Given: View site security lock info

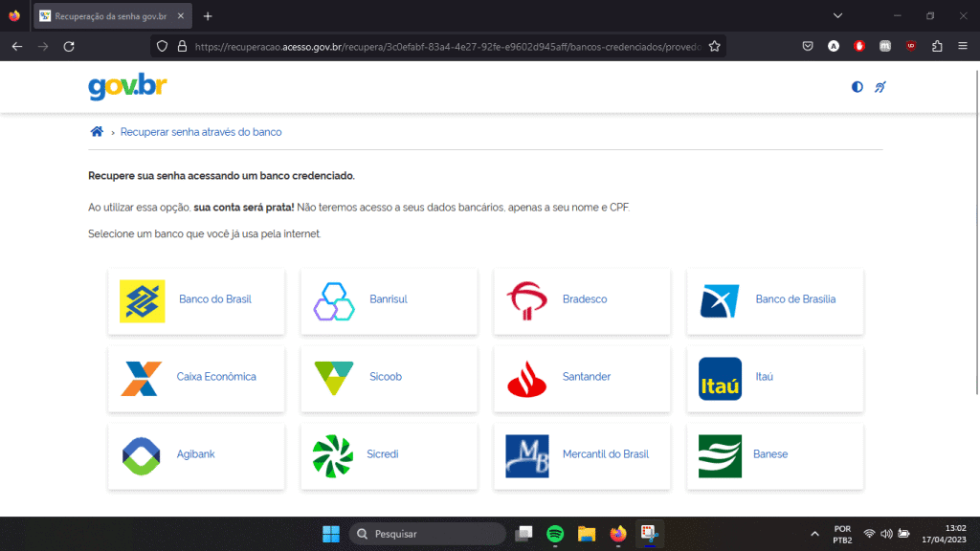Looking at the screenshot, I should coord(182,46).
